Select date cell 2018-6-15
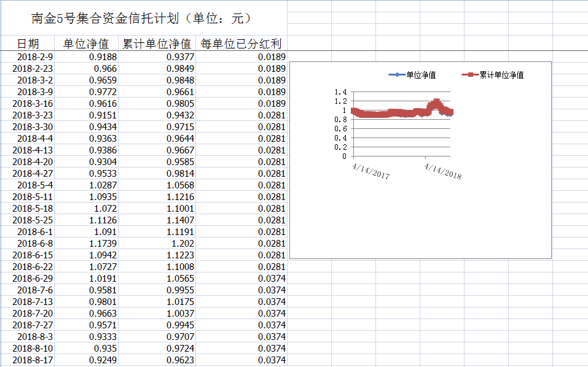The width and height of the screenshot is (588, 367). coord(28,255)
